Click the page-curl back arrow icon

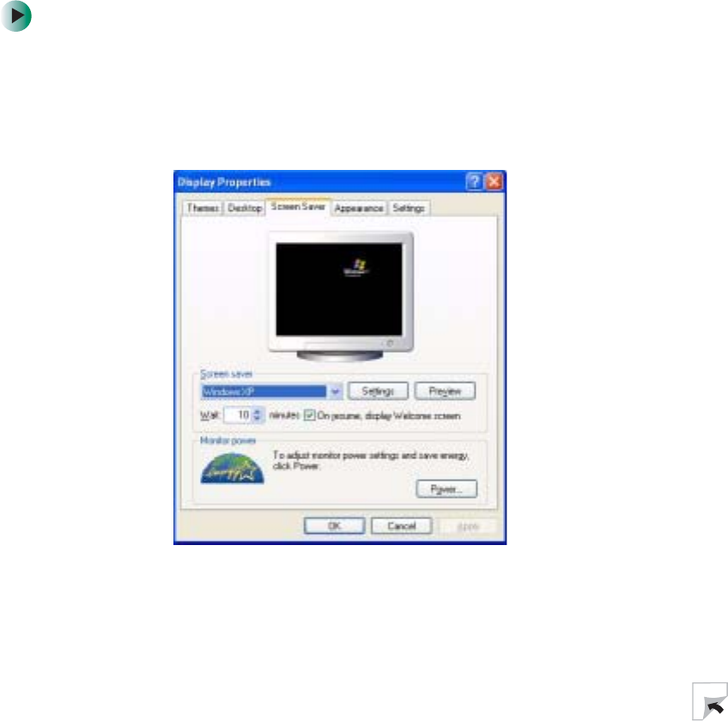(x=710, y=701)
